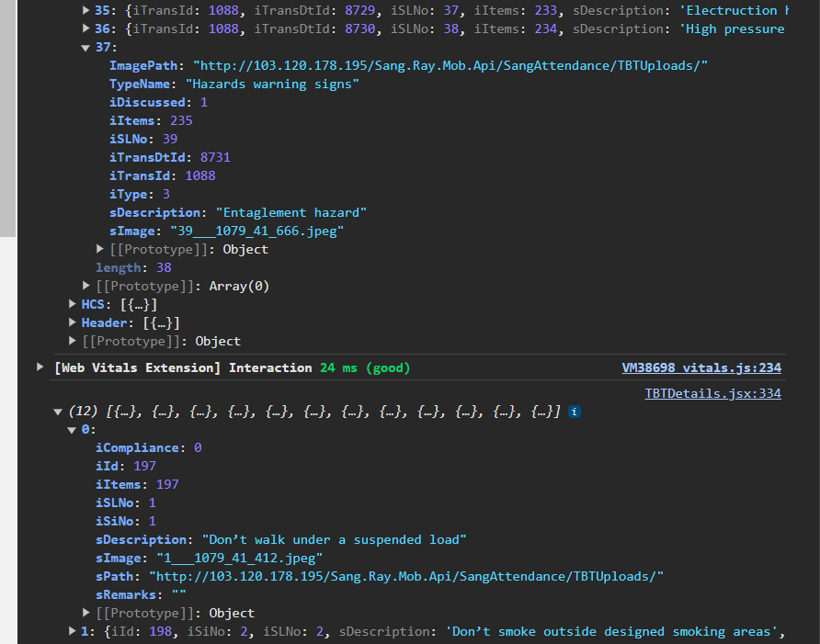Screen dimensions: 820x644
Task: Expand the Prototype Array(0) node
Action: tap(86, 286)
